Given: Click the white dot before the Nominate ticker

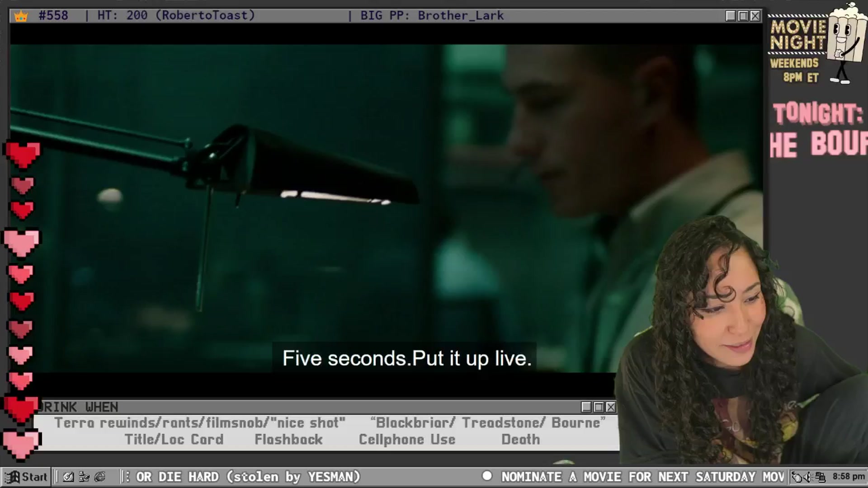Looking at the screenshot, I should (487, 476).
